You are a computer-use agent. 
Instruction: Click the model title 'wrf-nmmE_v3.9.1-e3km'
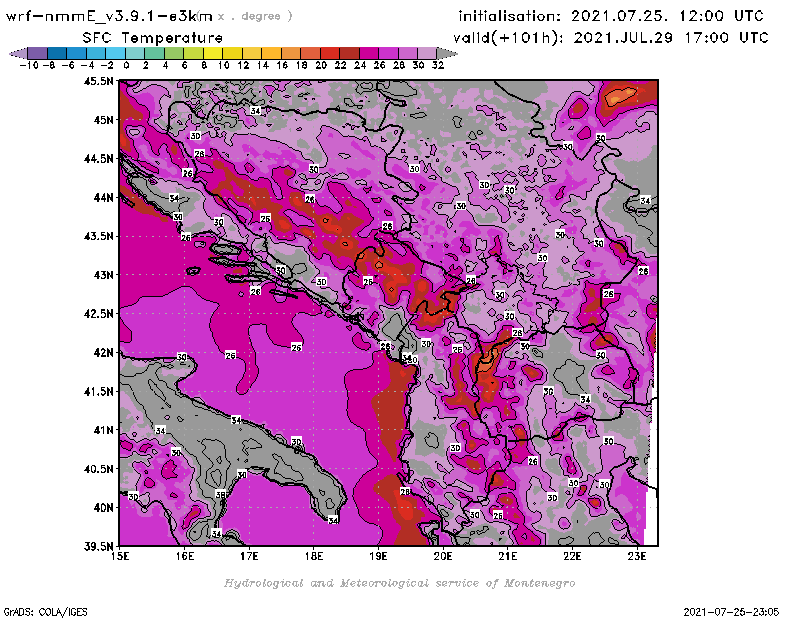(109, 16)
